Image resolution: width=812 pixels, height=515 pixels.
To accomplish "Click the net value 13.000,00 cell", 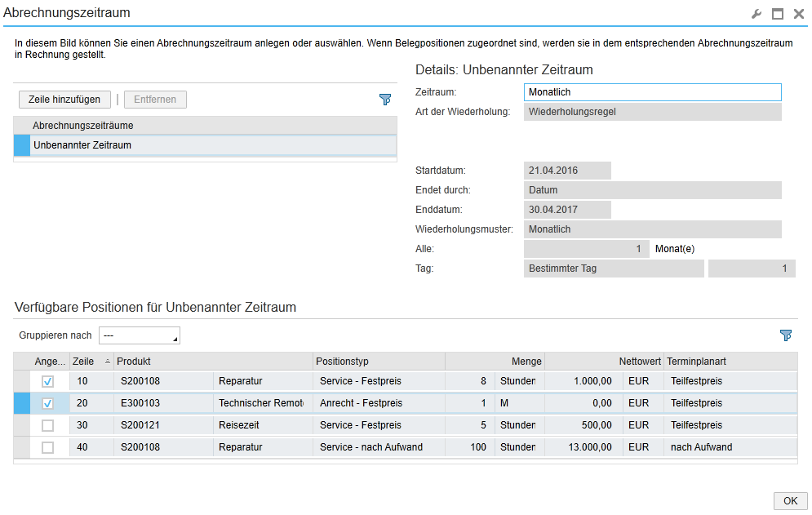I will click(x=583, y=447).
